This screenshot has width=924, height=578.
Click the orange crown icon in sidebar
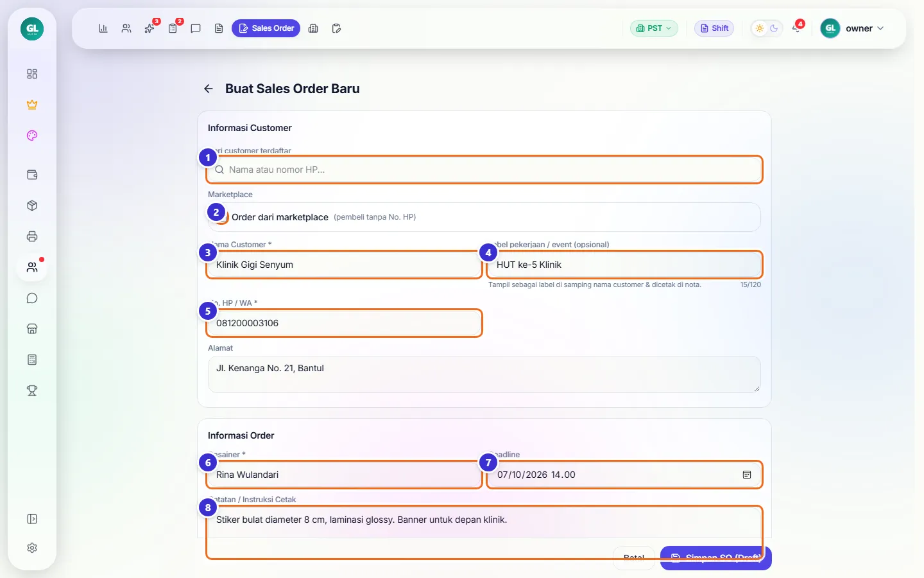pos(32,105)
